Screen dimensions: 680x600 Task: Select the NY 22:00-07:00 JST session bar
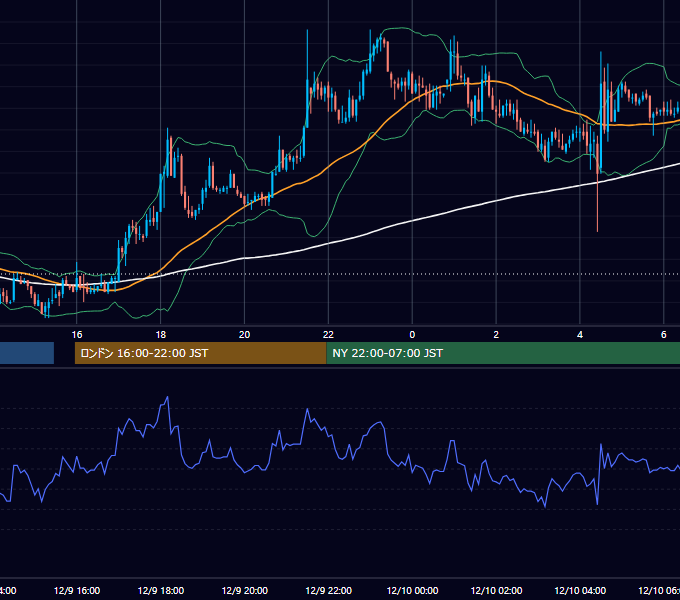[x=503, y=353]
